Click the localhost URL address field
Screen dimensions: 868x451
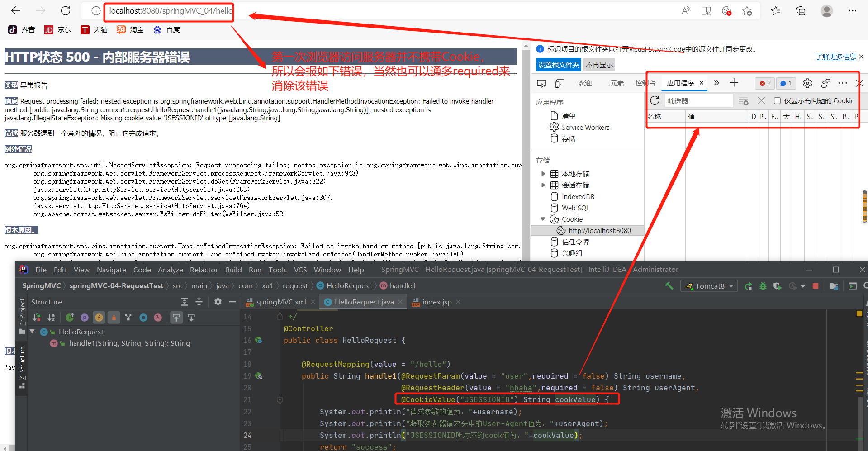pyautogui.click(x=171, y=11)
